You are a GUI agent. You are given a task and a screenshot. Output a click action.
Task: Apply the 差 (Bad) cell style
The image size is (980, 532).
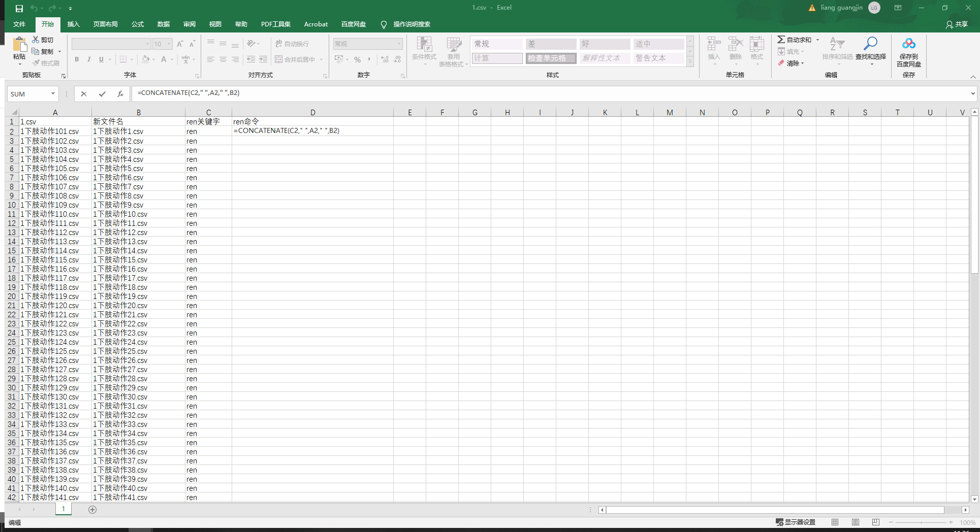click(x=551, y=44)
